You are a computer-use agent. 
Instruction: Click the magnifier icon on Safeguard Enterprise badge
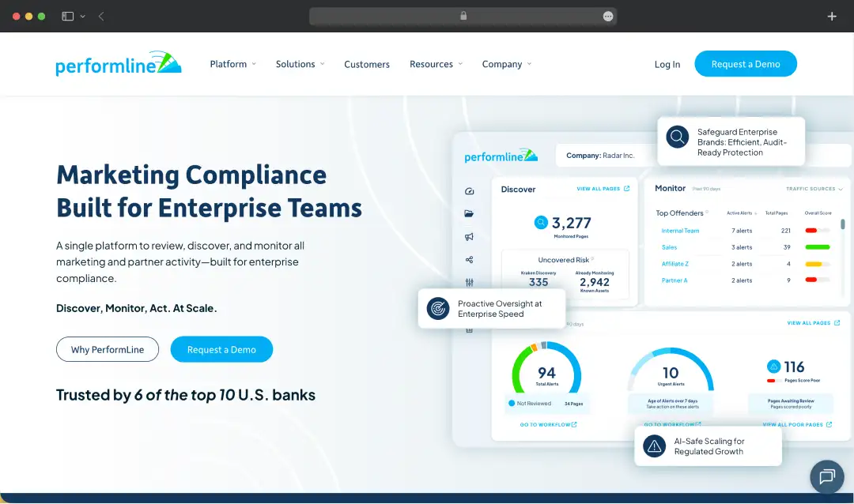(x=677, y=137)
